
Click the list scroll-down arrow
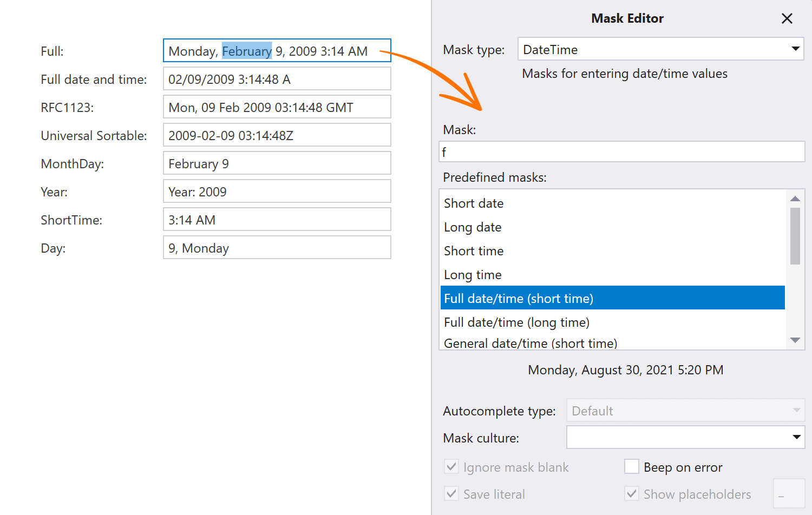coord(795,340)
